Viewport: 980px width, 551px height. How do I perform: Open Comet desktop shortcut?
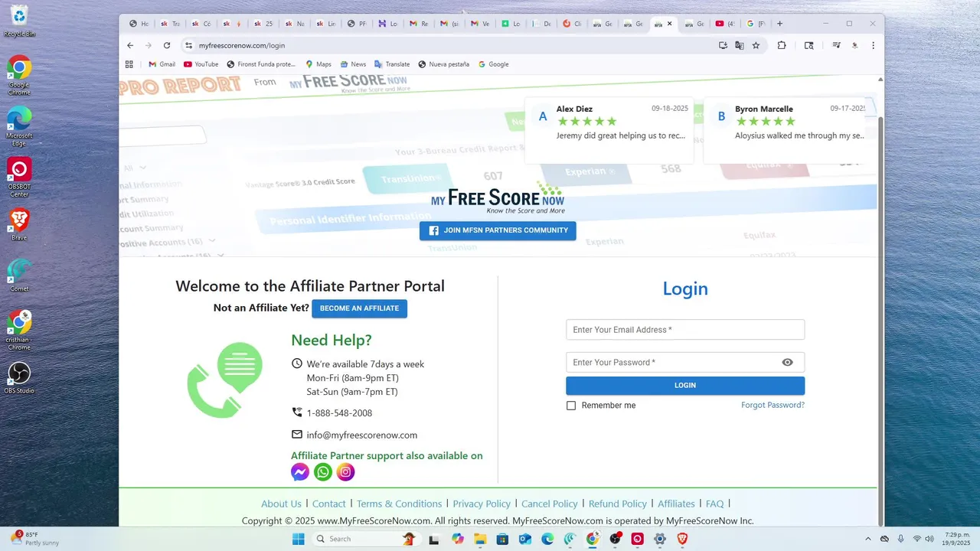tap(19, 275)
